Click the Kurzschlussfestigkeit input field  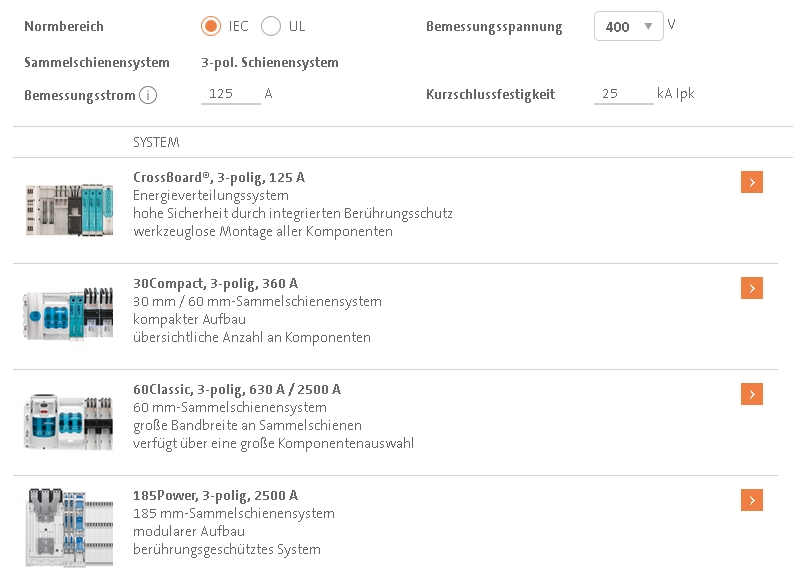pyautogui.click(x=622, y=95)
